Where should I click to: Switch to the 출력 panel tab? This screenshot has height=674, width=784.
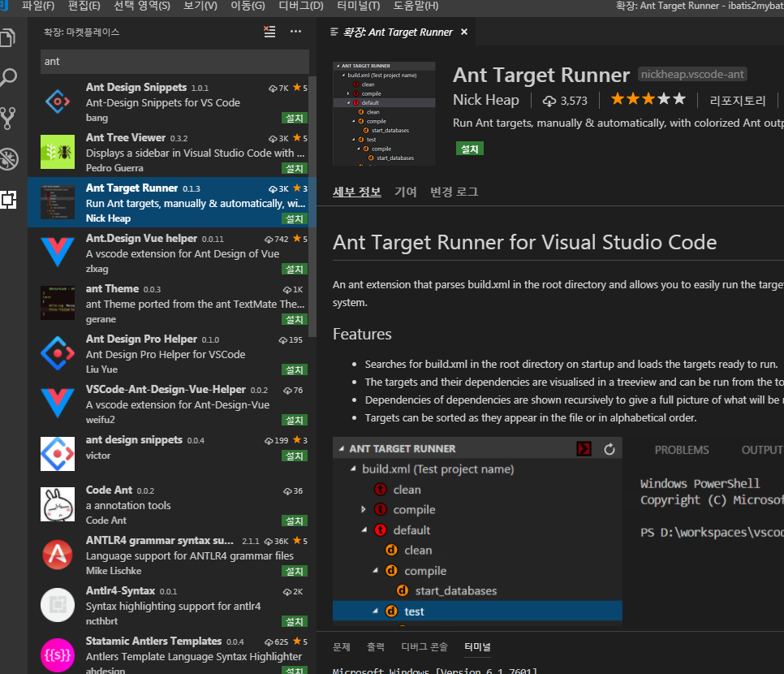(x=376, y=647)
